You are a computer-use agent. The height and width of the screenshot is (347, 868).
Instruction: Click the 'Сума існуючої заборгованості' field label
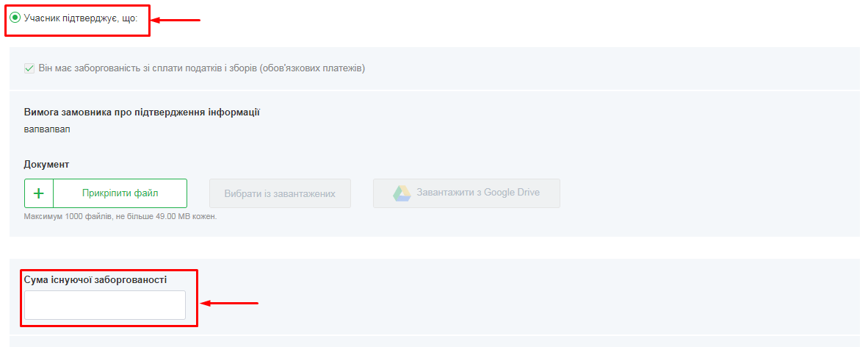[95, 279]
